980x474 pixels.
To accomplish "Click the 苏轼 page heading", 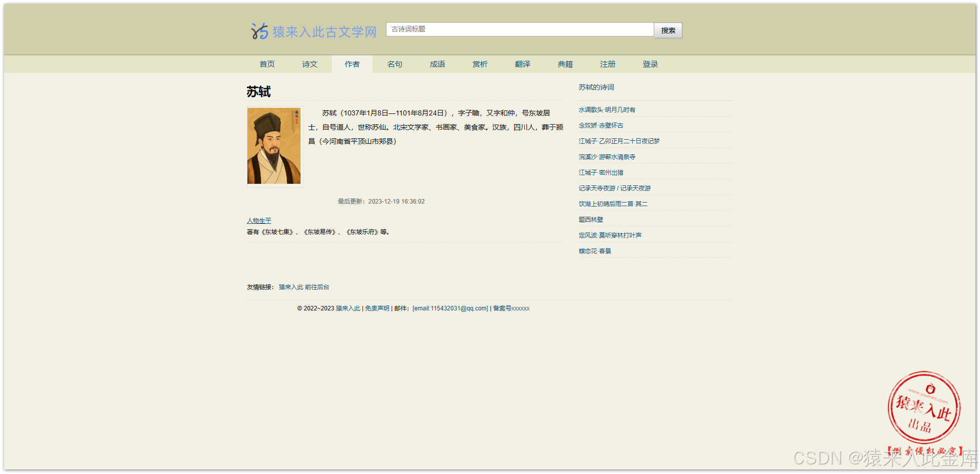I will click(259, 92).
